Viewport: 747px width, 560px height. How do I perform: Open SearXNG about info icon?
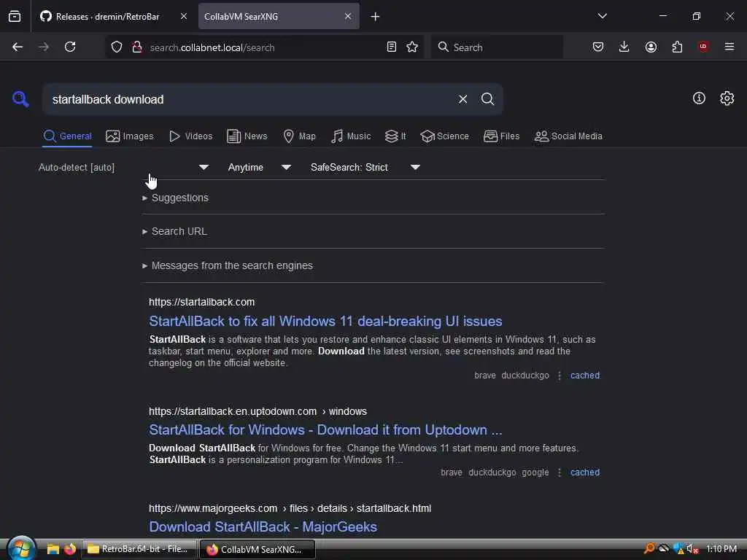coord(699,98)
